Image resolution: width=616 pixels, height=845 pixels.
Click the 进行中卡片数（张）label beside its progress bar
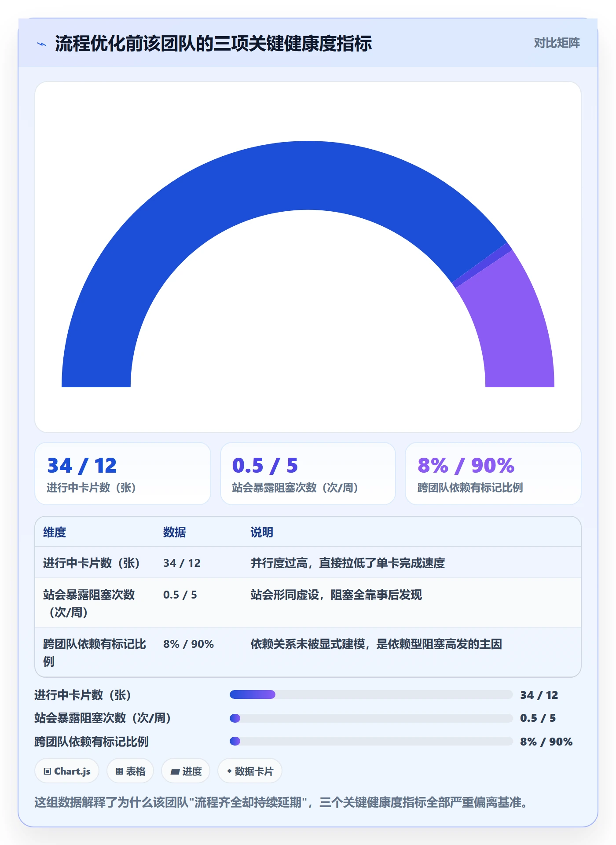click(x=83, y=695)
